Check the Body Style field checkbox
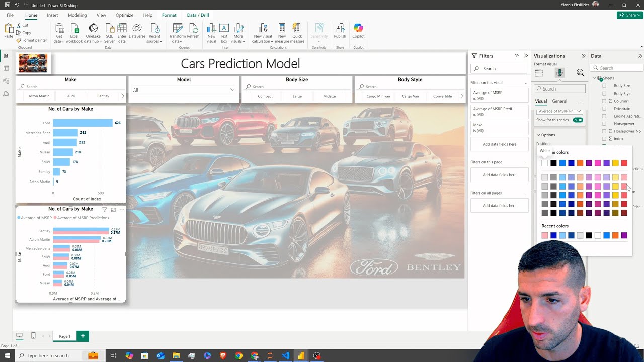Image resolution: width=644 pixels, height=362 pixels. pyautogui.click(x=604, y=93)
